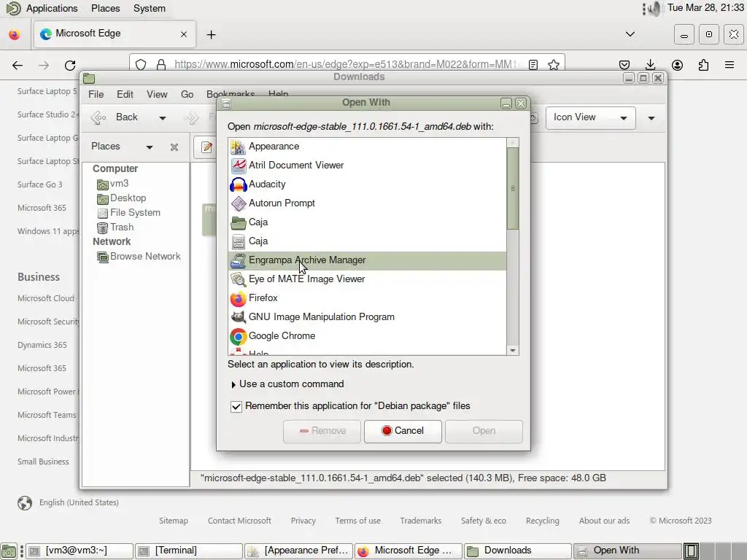Select the Autorun Prompt entry icon
Screen dimensions: 747x560
coord(239,203)
